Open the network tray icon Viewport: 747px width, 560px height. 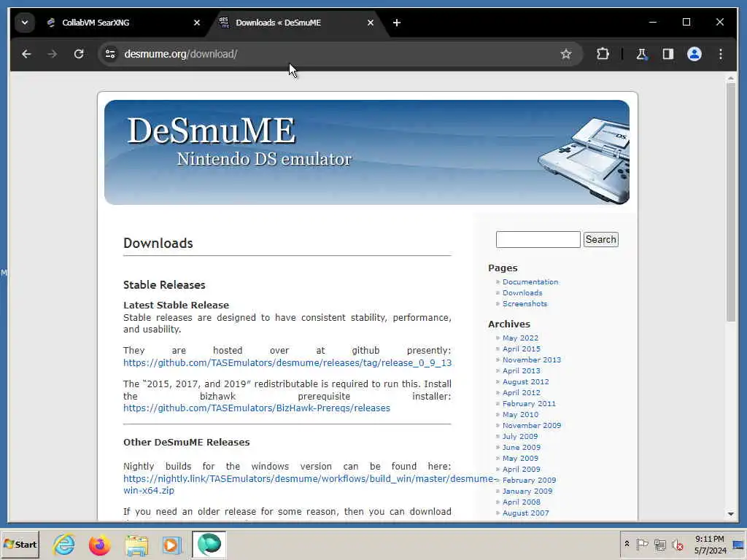coord(659,544)
